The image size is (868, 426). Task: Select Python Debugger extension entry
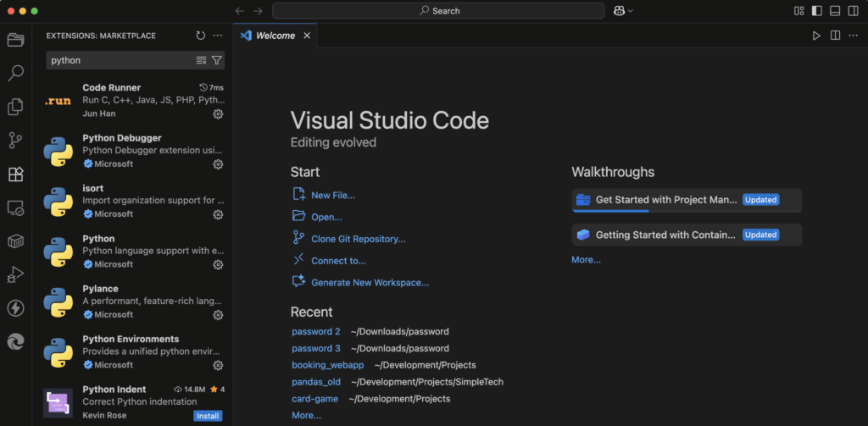pos(134,151)
